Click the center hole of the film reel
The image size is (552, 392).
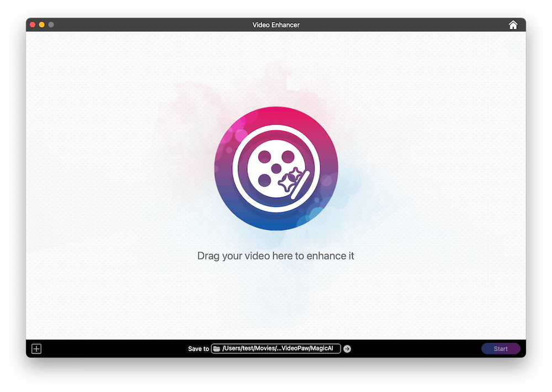coord(276,168)
